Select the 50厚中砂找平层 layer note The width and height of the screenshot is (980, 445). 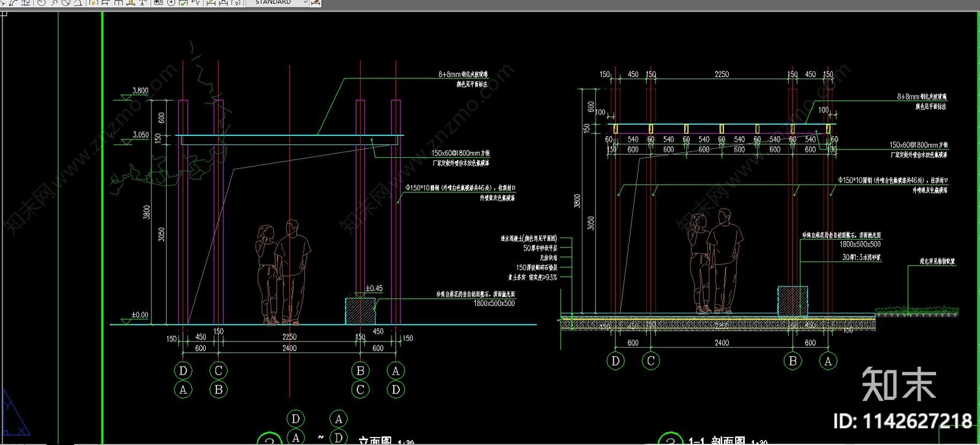(540, 249)
